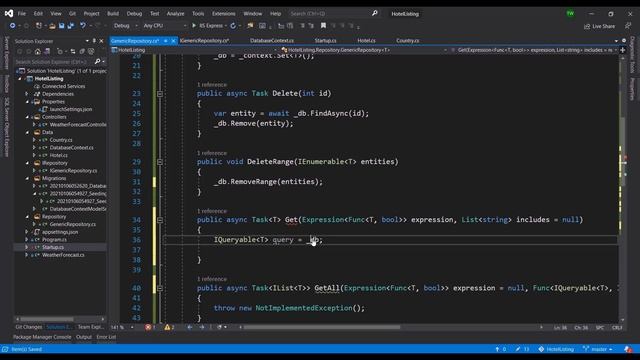Switch to the Country.cs tab
The image size is (640, 360).
tap(408, 41)
